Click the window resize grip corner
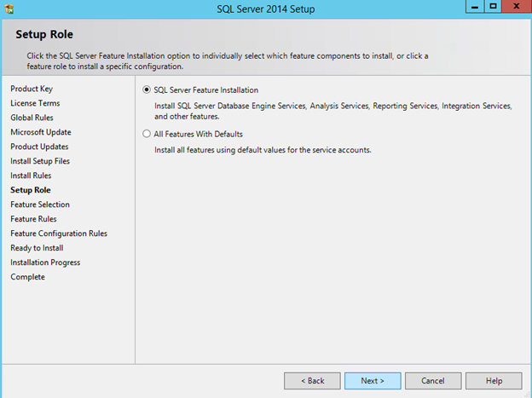The width and height of the screenshot is (532, 398). click(x=527, y=395)
